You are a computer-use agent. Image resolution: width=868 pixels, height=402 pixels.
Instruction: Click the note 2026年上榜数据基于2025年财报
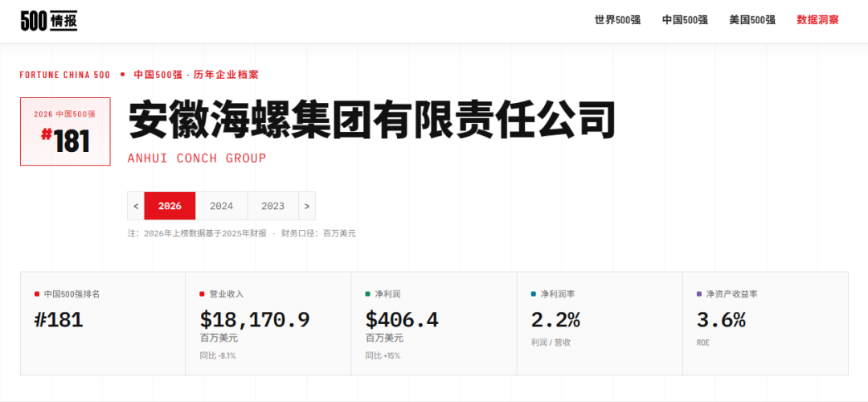pos(205,234)
